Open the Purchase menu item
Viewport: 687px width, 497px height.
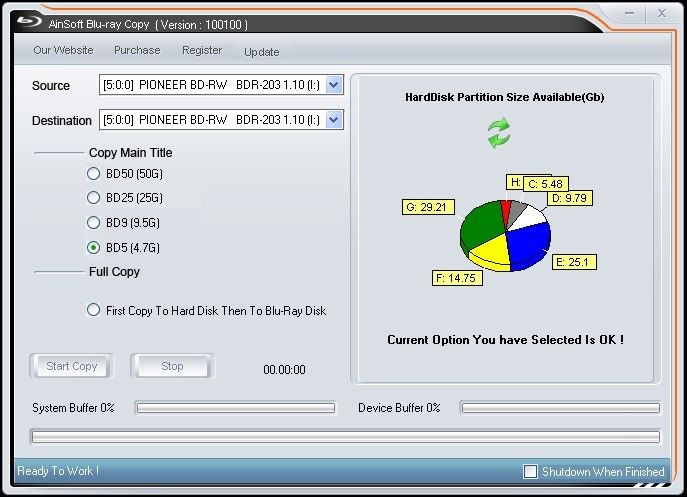point(137,50)
